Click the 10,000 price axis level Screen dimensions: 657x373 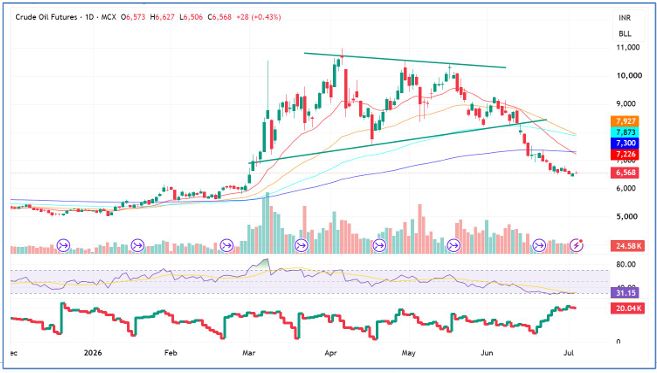tap(629, 75)
